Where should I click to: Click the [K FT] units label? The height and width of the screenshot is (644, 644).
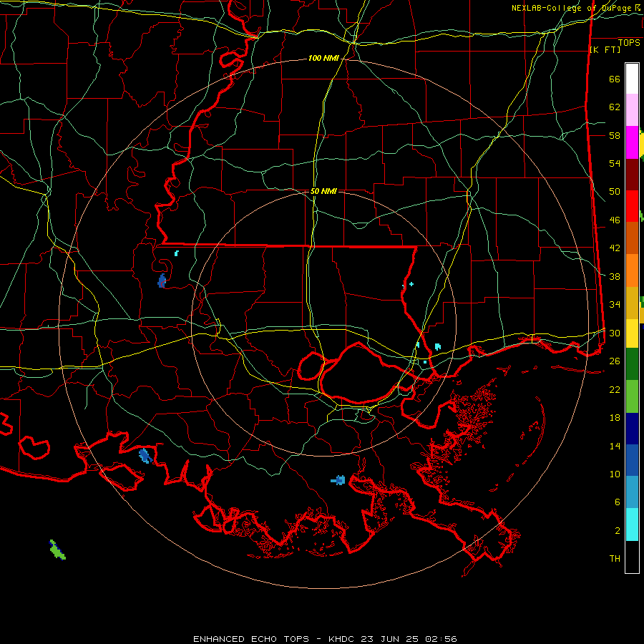point(605,49)
